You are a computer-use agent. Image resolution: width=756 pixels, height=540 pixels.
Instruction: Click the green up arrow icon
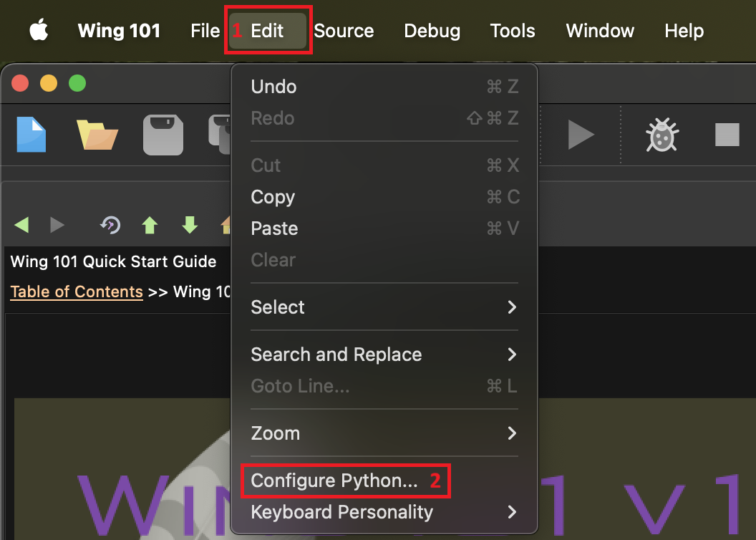tap(150, 225)
